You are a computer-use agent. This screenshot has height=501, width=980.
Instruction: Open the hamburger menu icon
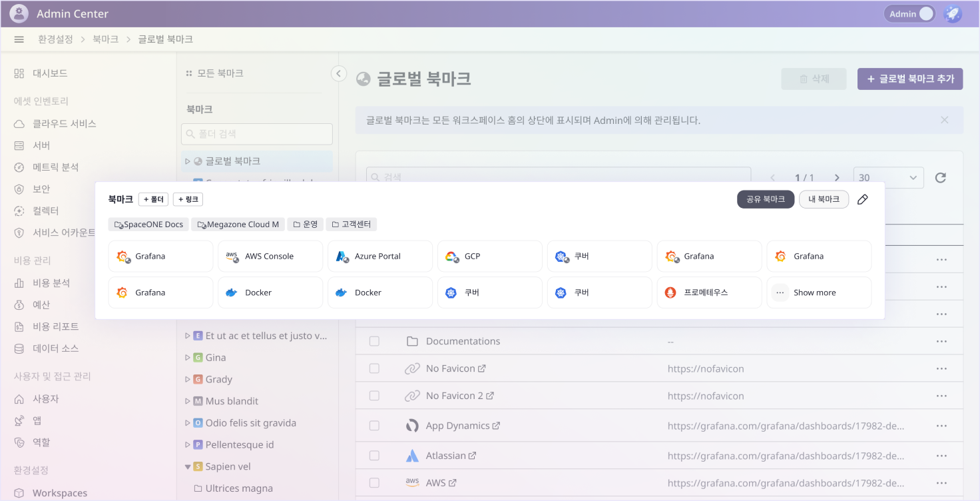(x=19, y=40)
